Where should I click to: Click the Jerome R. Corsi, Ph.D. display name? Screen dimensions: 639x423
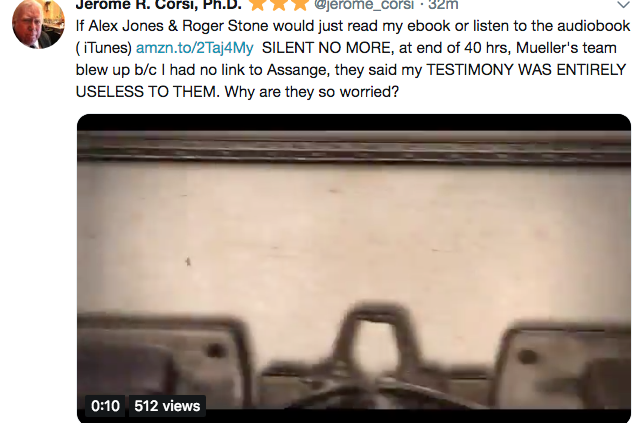pos(159,5)
